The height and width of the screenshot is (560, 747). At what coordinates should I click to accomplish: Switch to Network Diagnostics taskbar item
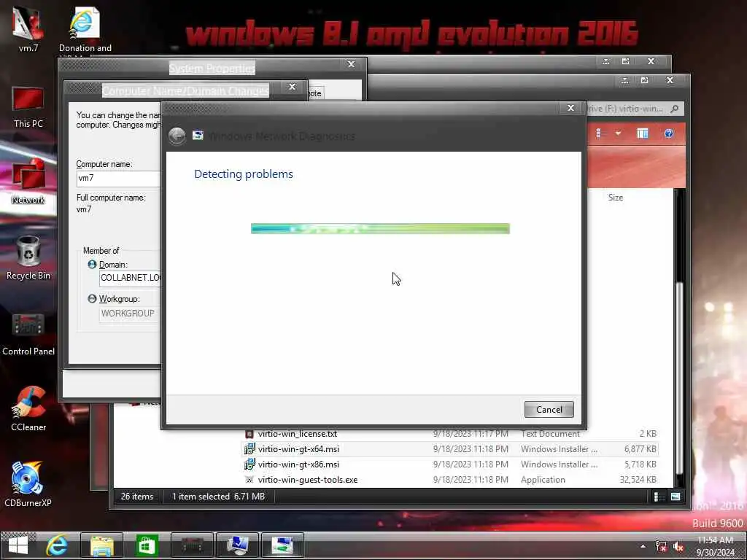pyautogui.click(x=282, y=545)
